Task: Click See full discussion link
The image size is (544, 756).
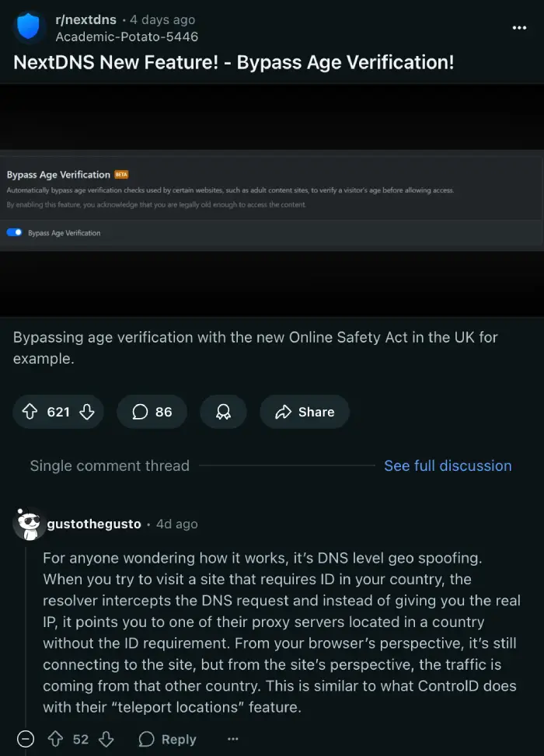Action: [448, 465]
